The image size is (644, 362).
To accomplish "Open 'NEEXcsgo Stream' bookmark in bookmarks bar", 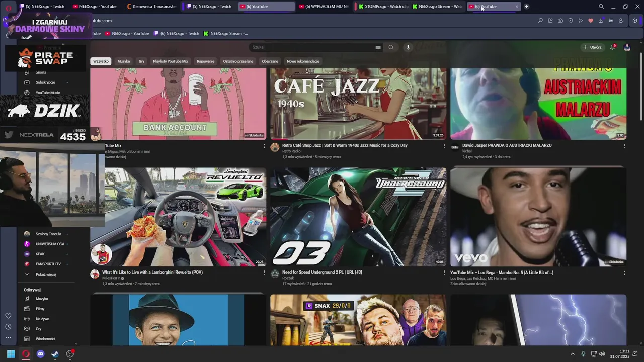I will (x=225, y=34).
